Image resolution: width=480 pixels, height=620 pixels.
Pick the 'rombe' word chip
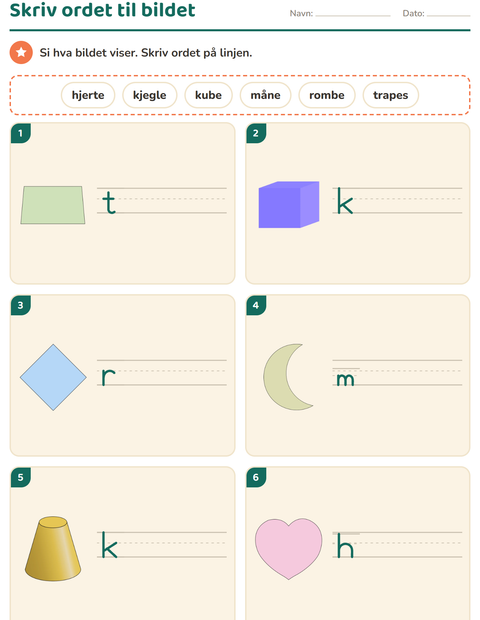pyautogui.click(x=327, y=95)
